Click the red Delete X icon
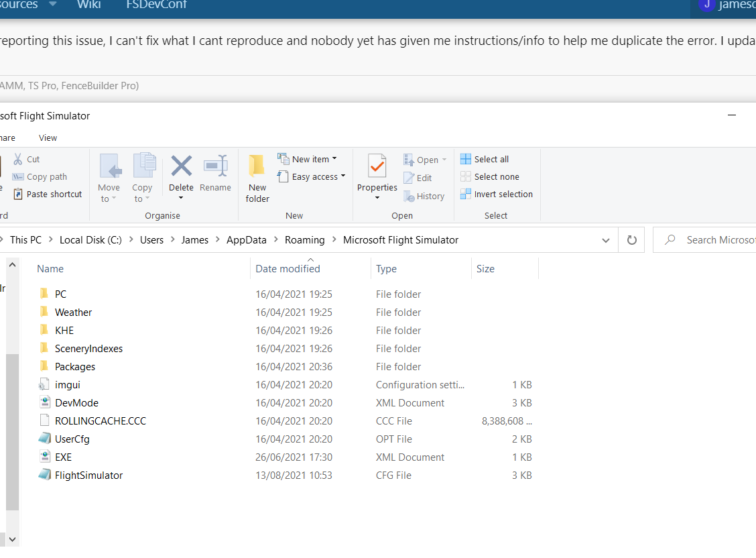 click(x=181, y=166)
